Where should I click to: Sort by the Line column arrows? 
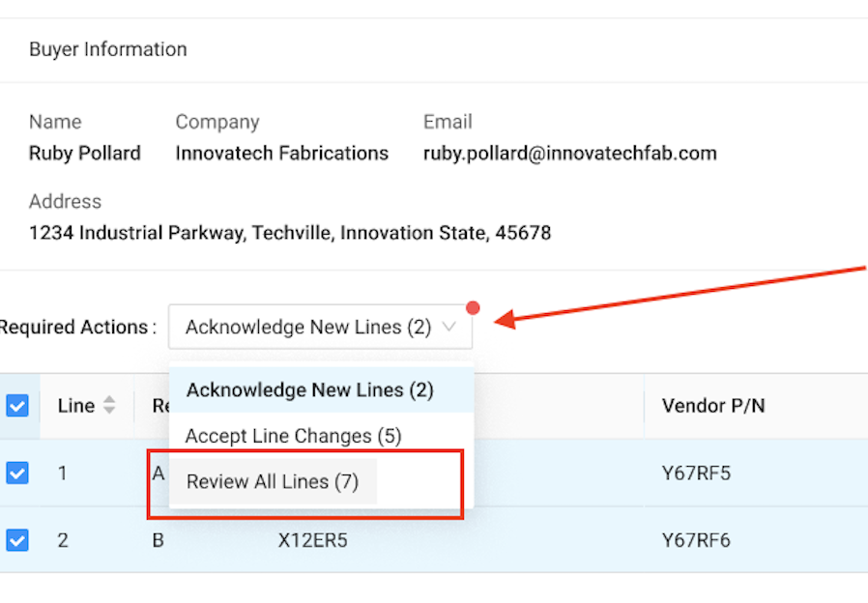(109, 405)
